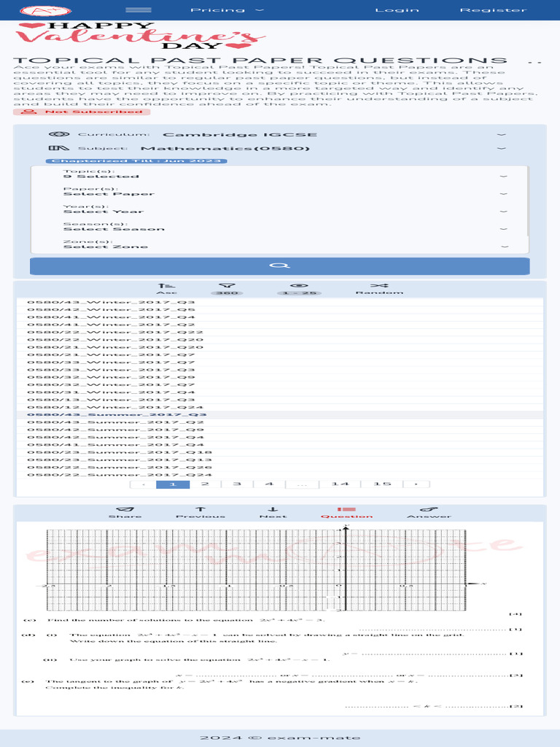560x747 pixels.
Task: Expand the Curriculum Cambridge IGCSE dropdown
Action: tap(279, 134)
